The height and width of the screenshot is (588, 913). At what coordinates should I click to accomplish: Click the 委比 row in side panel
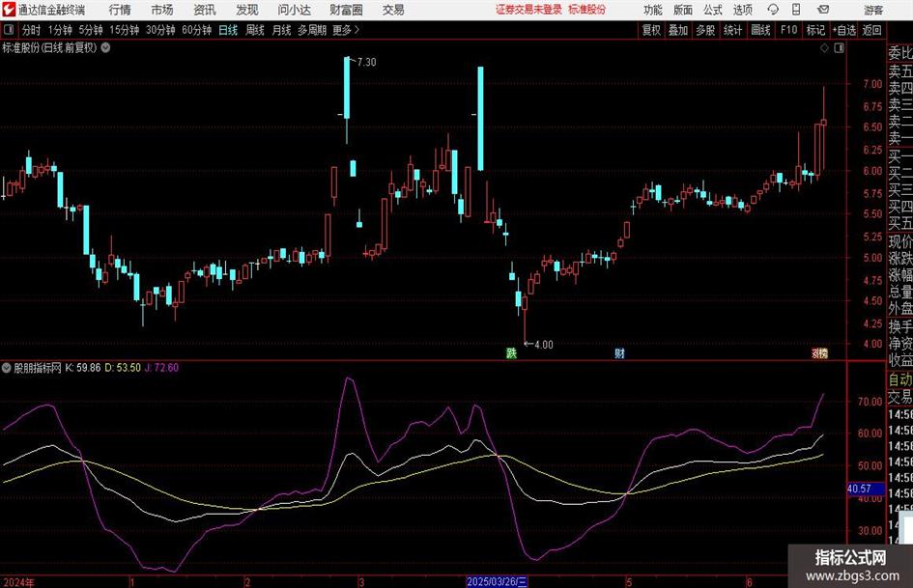point(900,53)
